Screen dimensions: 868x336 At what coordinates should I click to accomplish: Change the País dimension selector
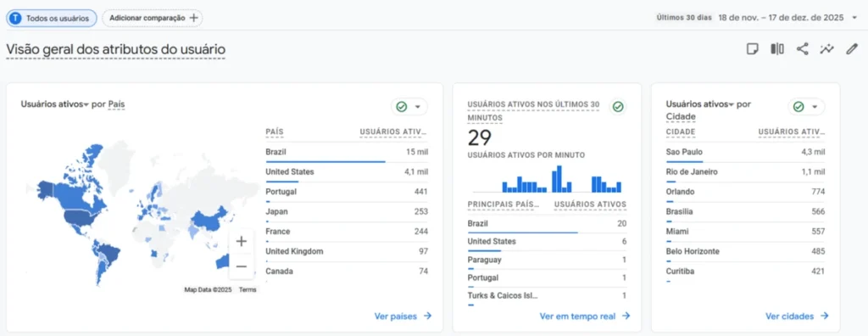pyautogui.click(x=116, y=104)
